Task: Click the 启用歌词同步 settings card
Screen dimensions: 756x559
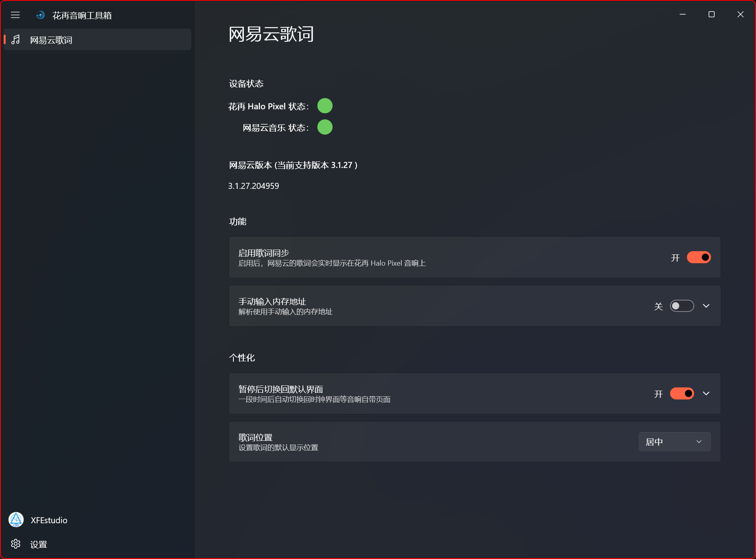Action: pos(442,257)
